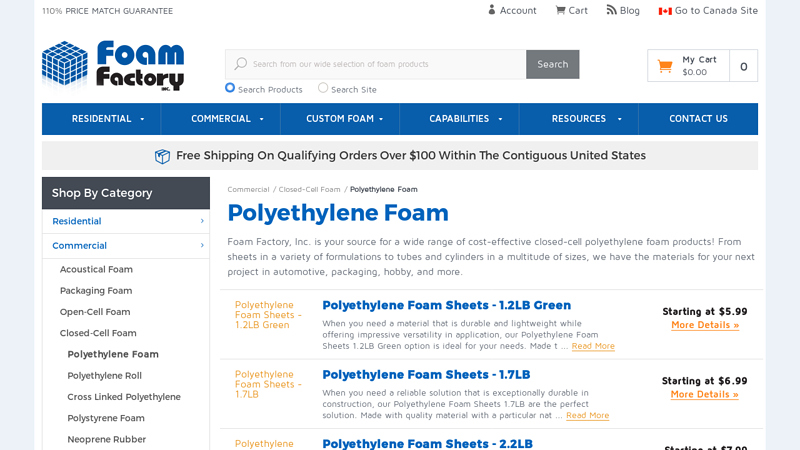Open Open-Cell Foam category
The width and height of the screenshot is (800, 450).
pyautogui.click(x=95, y=312)
